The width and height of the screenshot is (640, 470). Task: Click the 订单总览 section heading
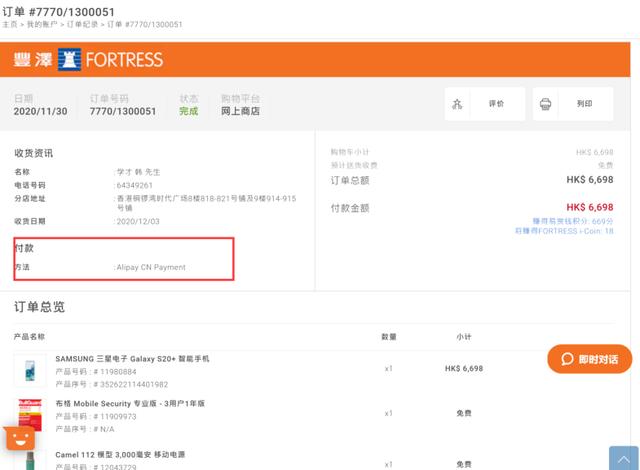click(39, 307)
